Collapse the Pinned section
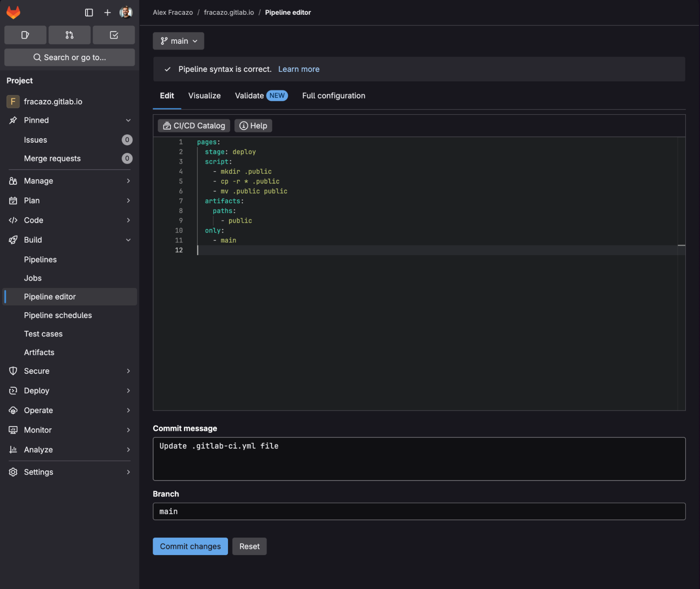The image size is (700, 589). click(x=128, y=120)
